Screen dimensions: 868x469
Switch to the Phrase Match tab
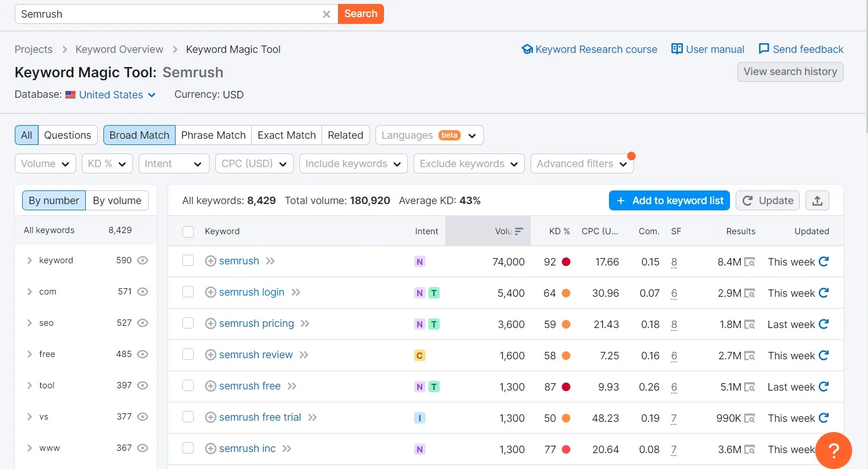pyautogui.click(x=213, y=135)
